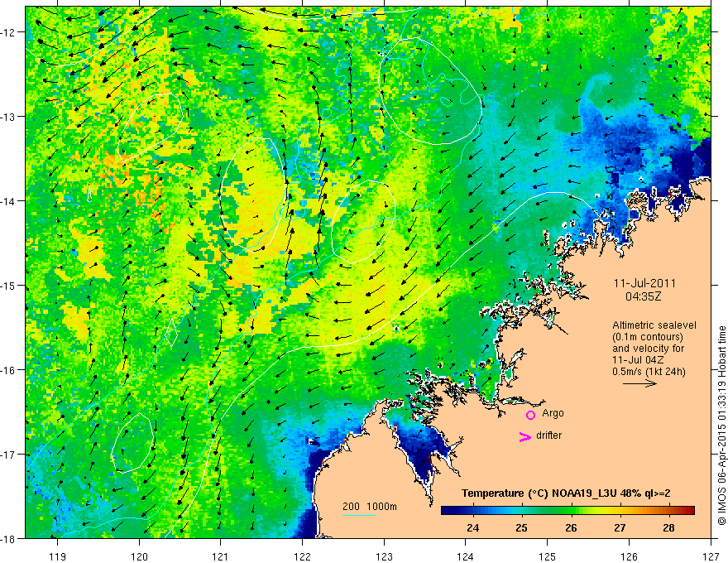The image size is (728, 563).
Task: Click longitude axis label 125
Action: [x=548, y=556]
